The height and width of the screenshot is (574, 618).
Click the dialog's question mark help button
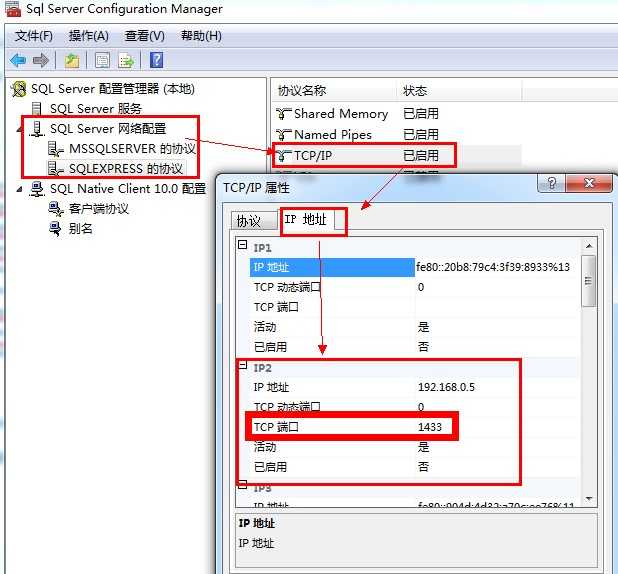[552, 183]
